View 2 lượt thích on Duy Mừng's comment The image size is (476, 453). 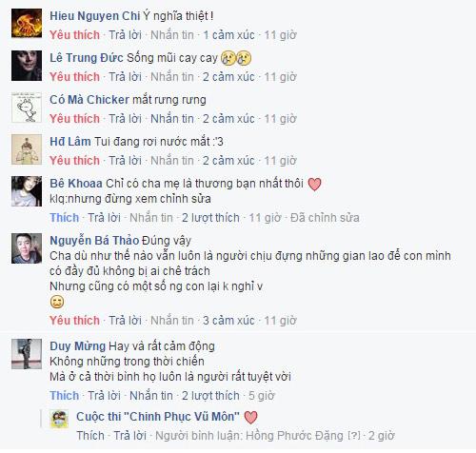(x=210, y=396)
